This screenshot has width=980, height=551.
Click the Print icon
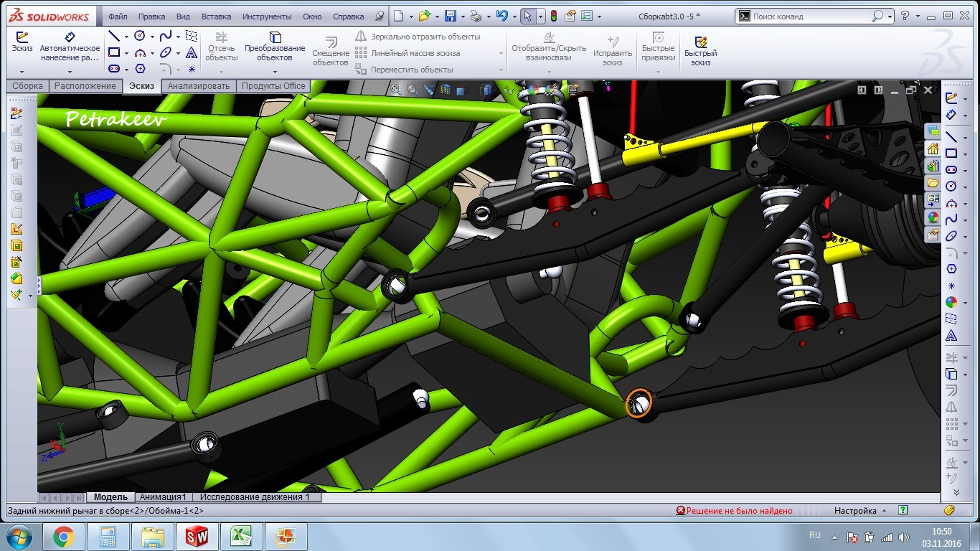click(476, 16)
